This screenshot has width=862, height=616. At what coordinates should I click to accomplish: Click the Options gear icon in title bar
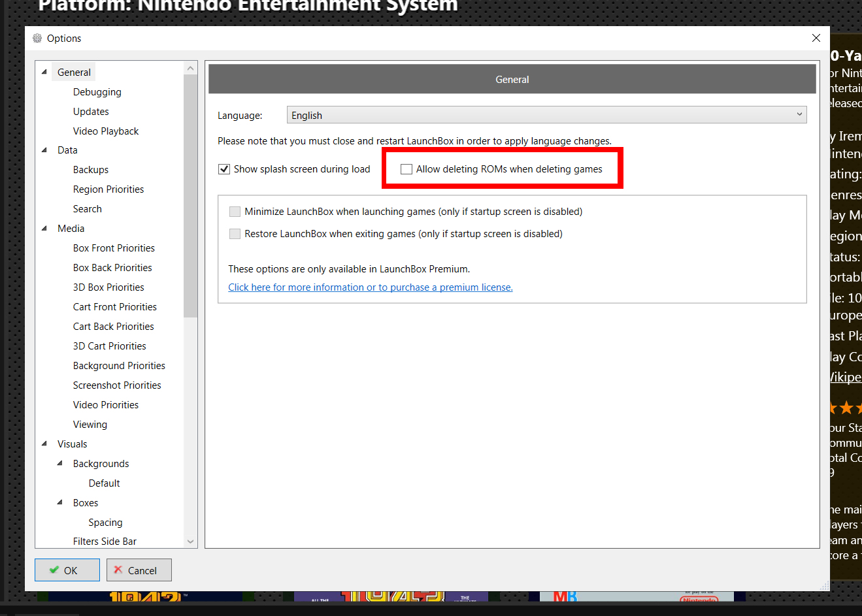[x=37, y=39]
